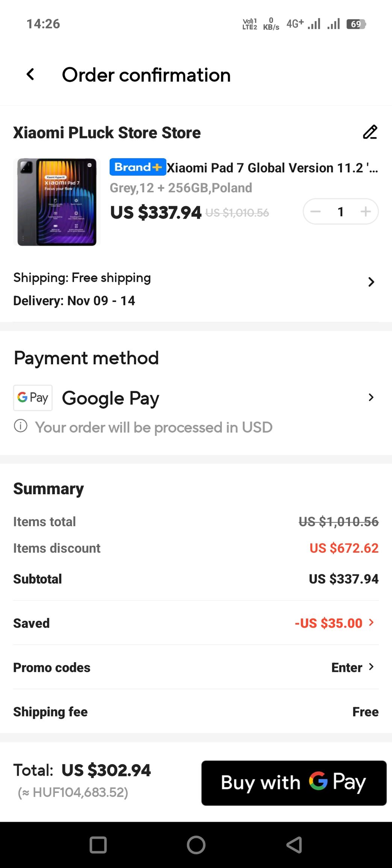Tap the edit pencil icon
The image size is (392, 868).
(x=370, y=132)
